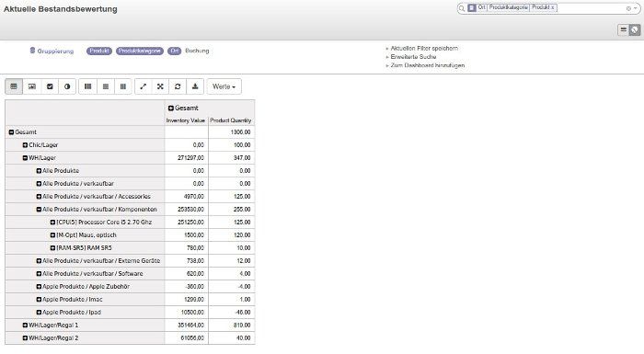Screen dimensions: 644x354
Task: Open Aktuellen Filter speichern
Action: (x=424, y=48)
